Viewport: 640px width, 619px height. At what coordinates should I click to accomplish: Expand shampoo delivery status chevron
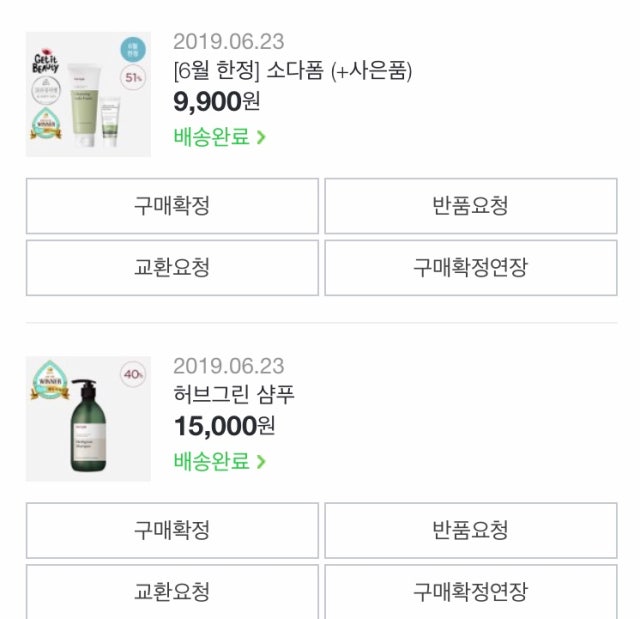(x=261, y=462)
